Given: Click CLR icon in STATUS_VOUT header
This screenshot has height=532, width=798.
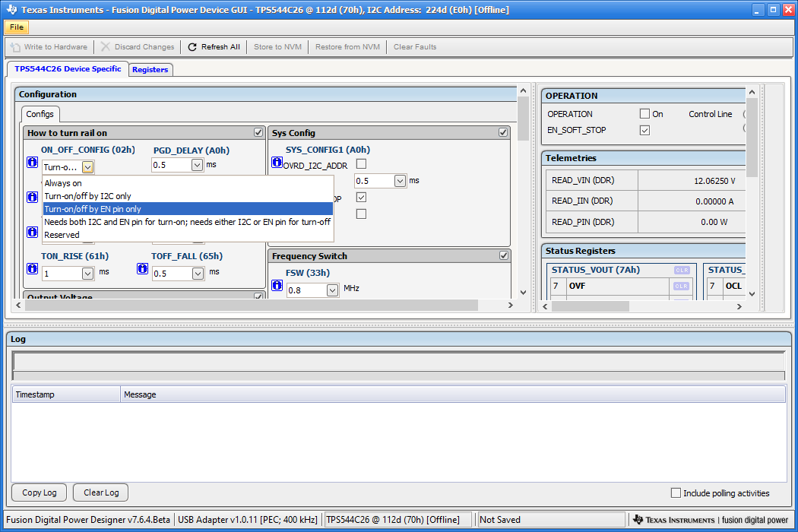Looking at the screenshot, I should [x=681, y=271].
